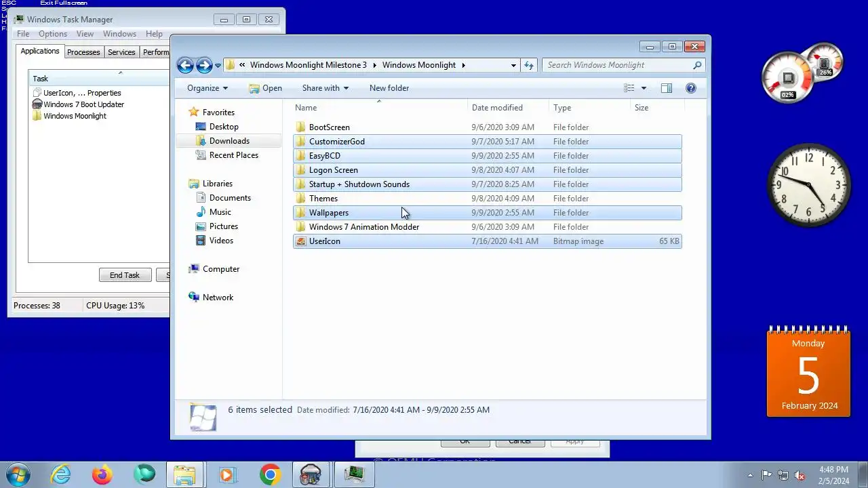Click the Size column header
This screenshot has width=868, height=488.
[657, 108]
